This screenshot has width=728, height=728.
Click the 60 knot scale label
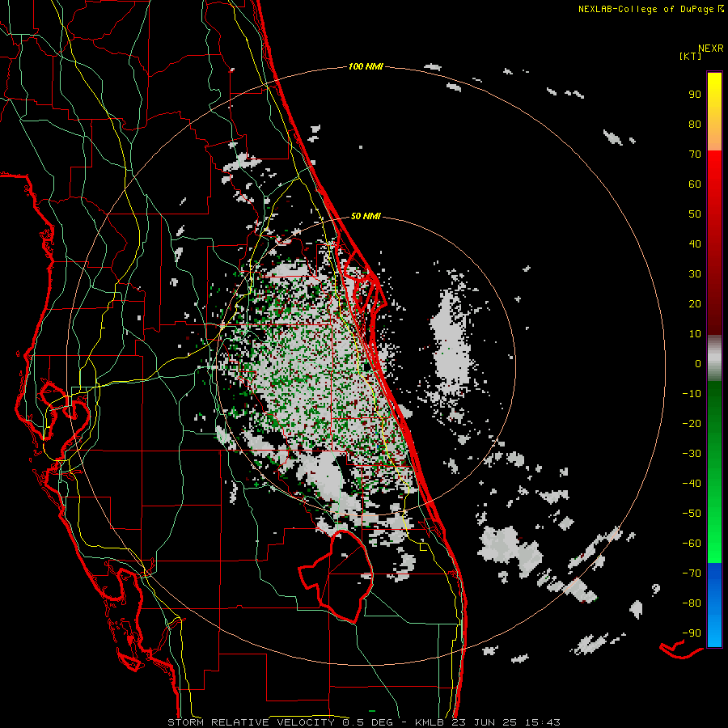[695, 184]
